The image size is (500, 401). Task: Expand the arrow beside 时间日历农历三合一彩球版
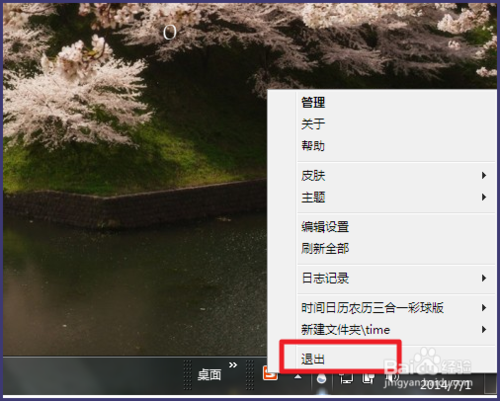(484, 307)
